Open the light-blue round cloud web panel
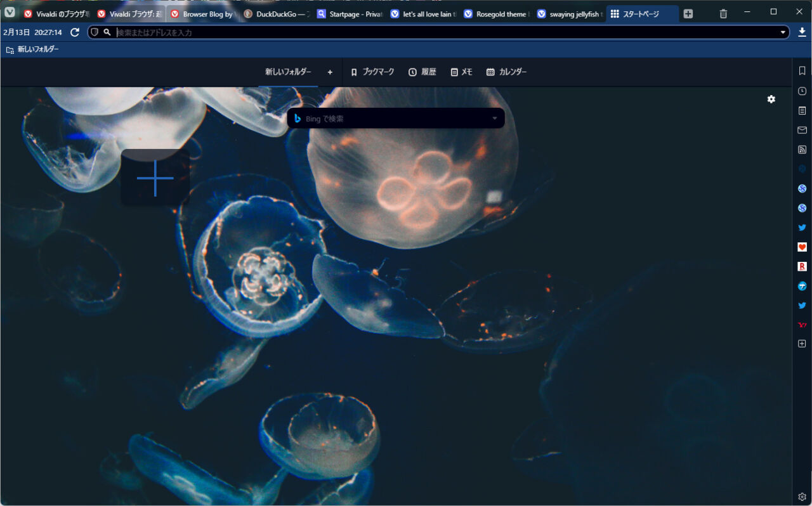This screenshot has width=812, height=506. coord(802,286)
